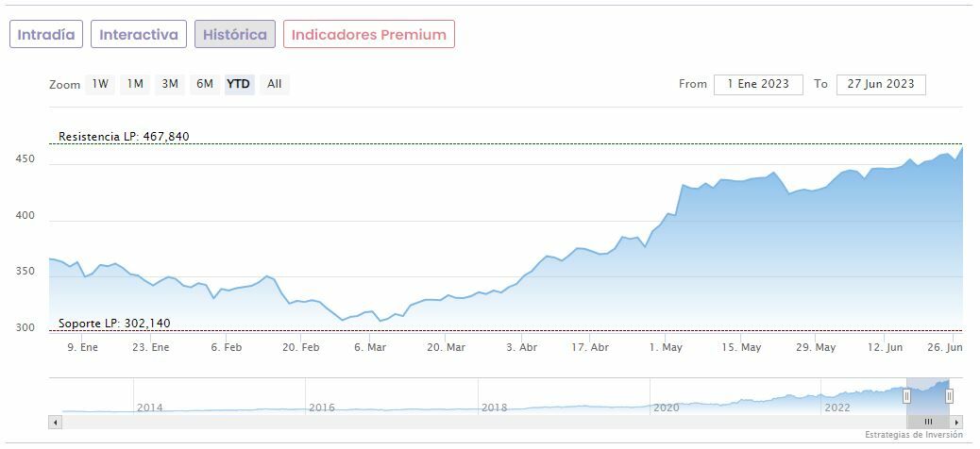
Task: Click the scrollbar thumb grip
Action: [x=928, y=422]
